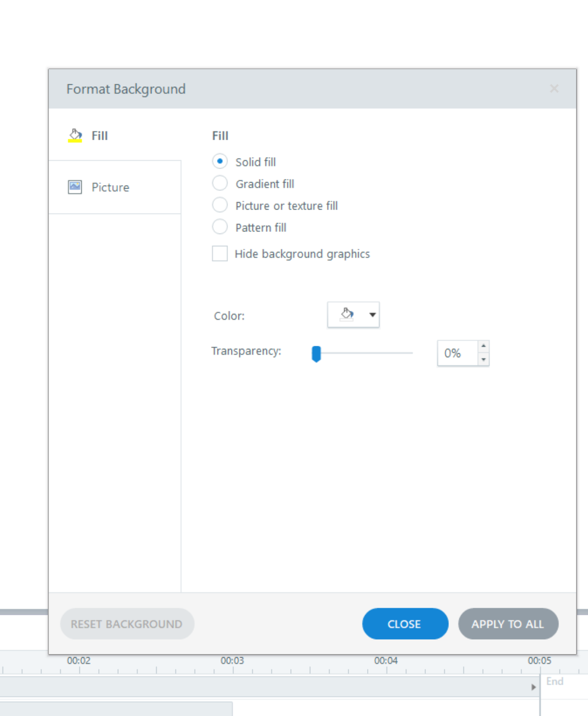Viewport: 588px width, 716px height.
Task: Click the RESET BACKGROUND button
Action: coord(127,624)
